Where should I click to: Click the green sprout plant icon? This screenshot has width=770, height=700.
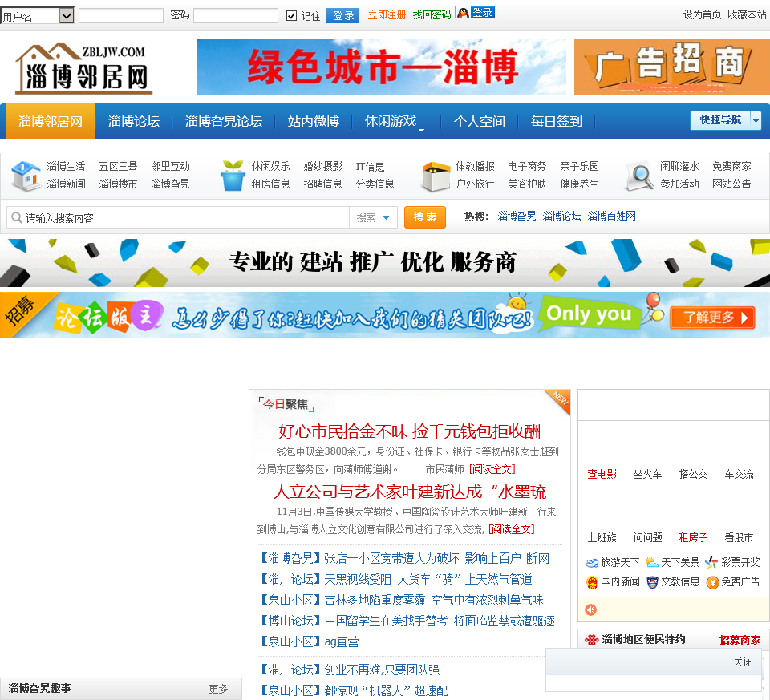coord(233,176)
